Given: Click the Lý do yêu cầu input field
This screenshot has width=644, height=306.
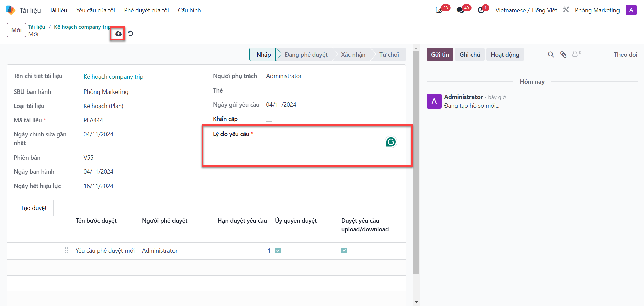Looking at the screenshot, I should 332,142.
